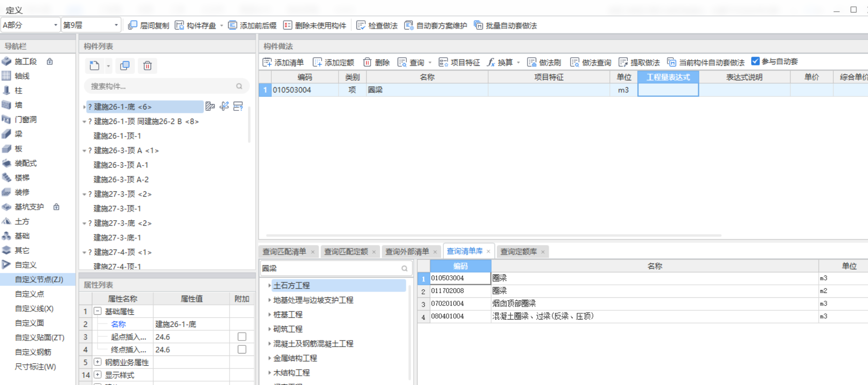Click edit icon beside 建施26-1-底 row

point(210,107)
